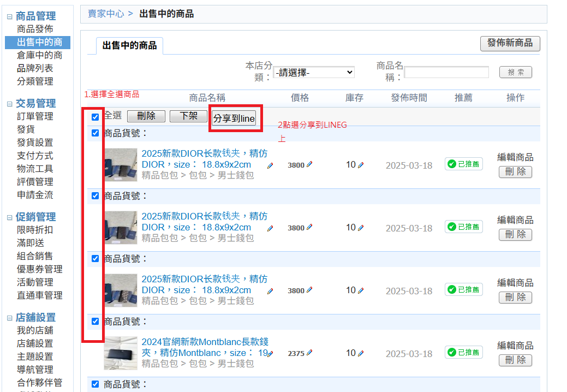
Task: Click stock edit pencil of first DIOR product
Action: (361, 165)
